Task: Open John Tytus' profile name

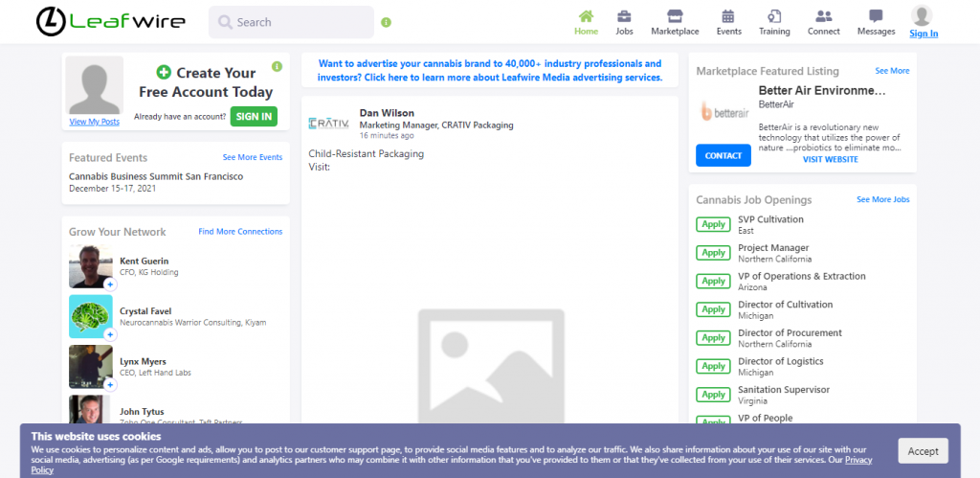Action: tap(142, 412)
